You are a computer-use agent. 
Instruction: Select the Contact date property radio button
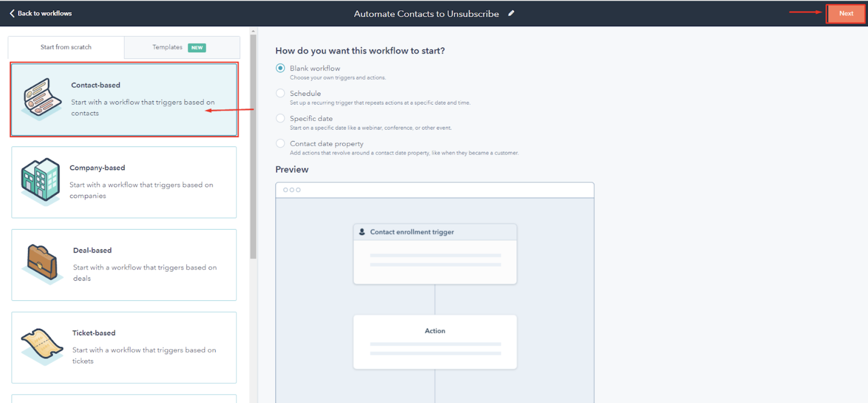click(x=280, y=143)
